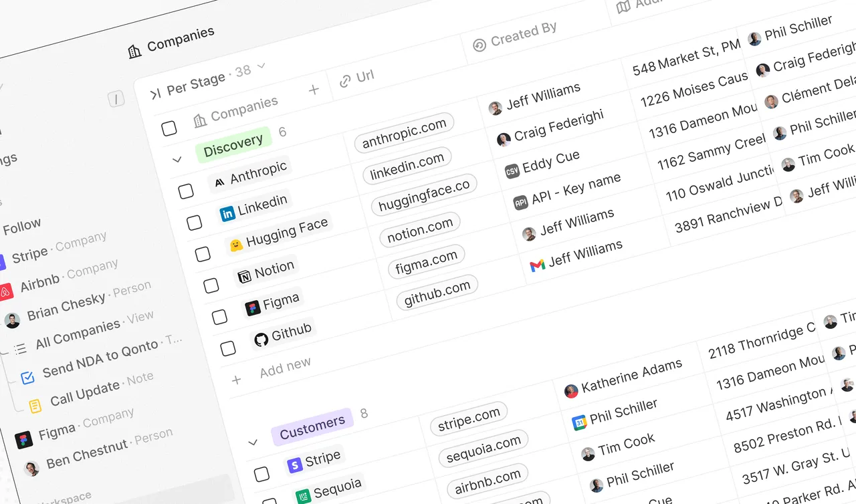856x504 pixels.
Task: Click the purple Customers stage tag
Action: pyautogui.click(x=312, y=426)
